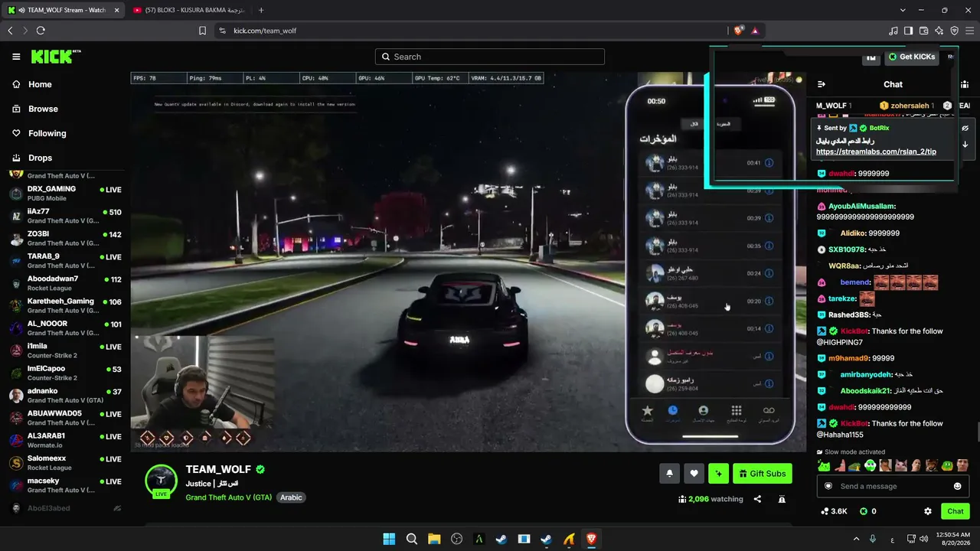Viewport: 980px width, 551px height.
Task: Mute the TEAM_WOLF tab audio icon
Action: click(x=21, y=10)
